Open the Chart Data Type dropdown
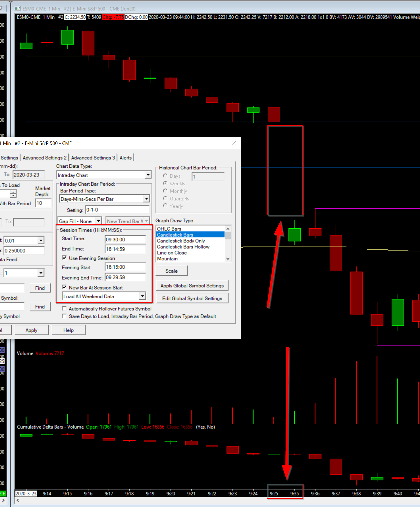The image size is (420, 507). pyautogui.click(x=148, y=175)
